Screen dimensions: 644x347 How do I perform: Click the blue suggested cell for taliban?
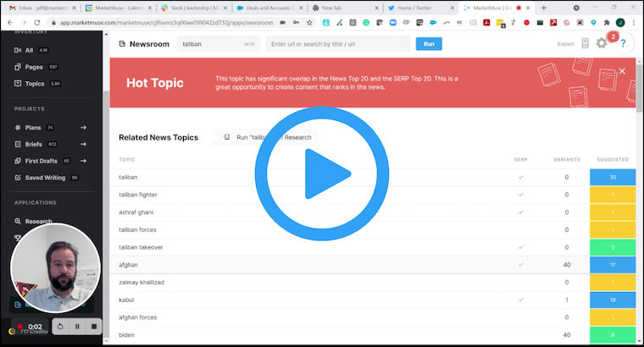613,177
